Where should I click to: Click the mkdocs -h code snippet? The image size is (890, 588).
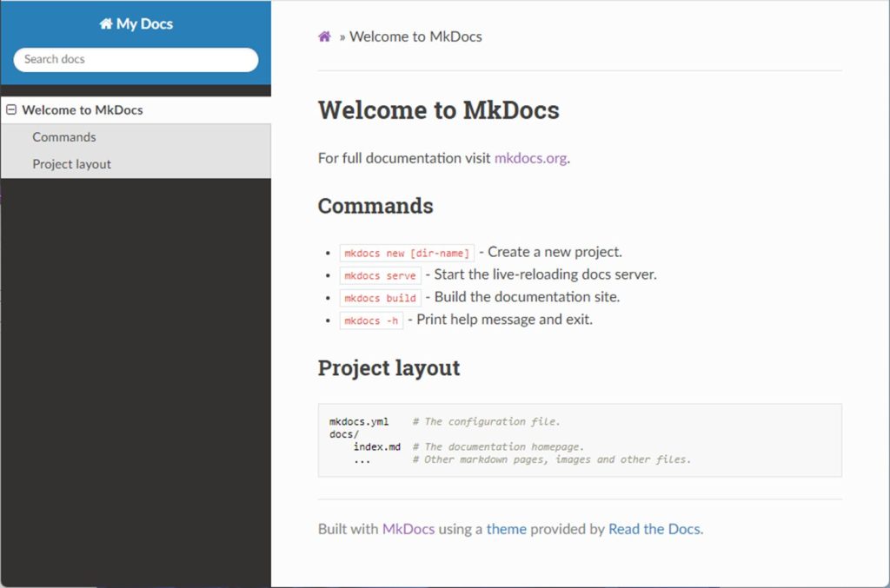pyautogui.click(x=371, y=320)
